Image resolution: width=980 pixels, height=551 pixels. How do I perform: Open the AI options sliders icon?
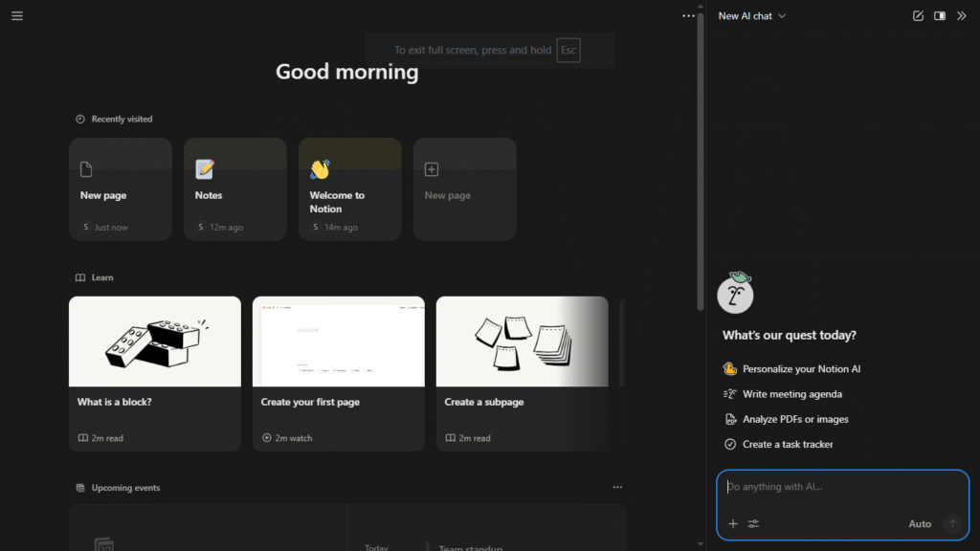pyautogui.click(x=754, y=524)
